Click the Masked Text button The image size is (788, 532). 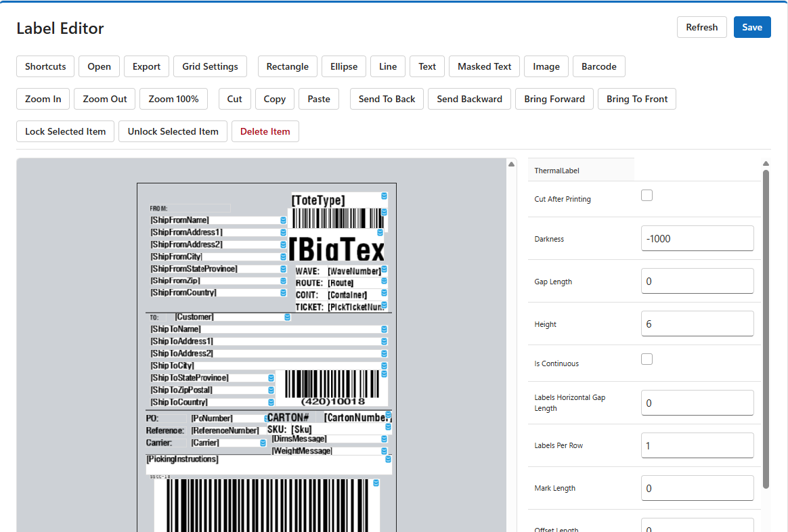[x=485, y=66]
